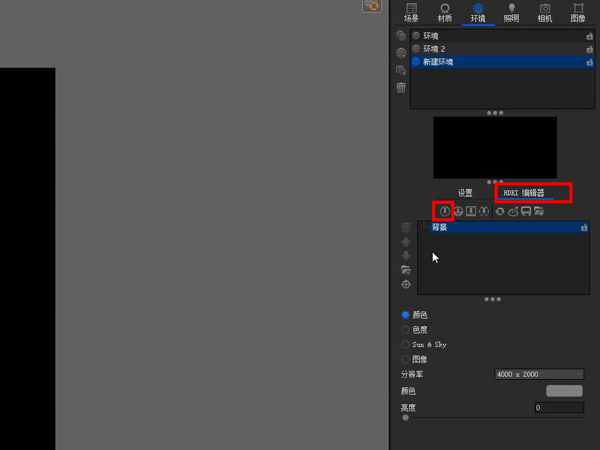Click the up arrow icon beside pin list

click(406, 242)
